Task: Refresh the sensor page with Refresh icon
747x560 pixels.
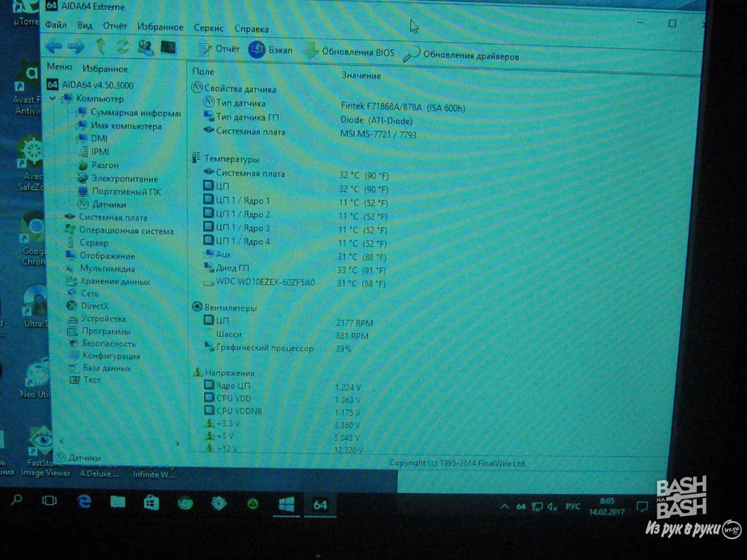Action: pos(123,46)
